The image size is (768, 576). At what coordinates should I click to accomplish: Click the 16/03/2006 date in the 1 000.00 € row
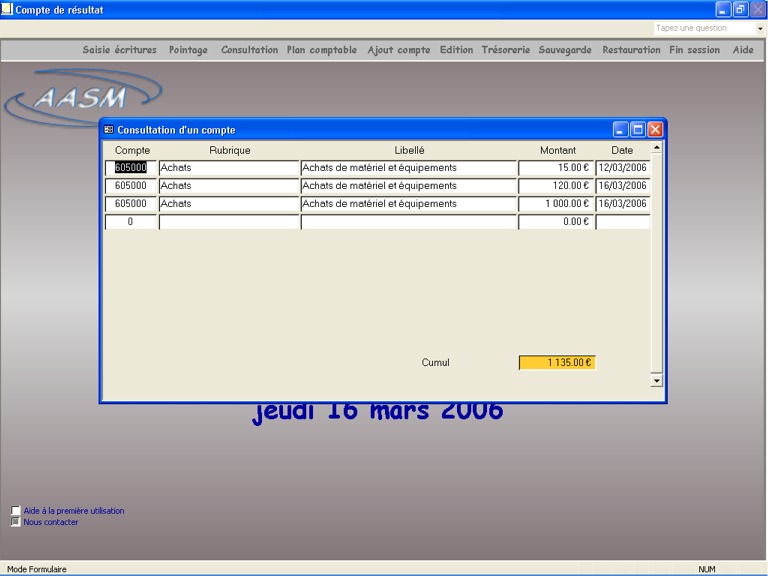tap(623, 204)
